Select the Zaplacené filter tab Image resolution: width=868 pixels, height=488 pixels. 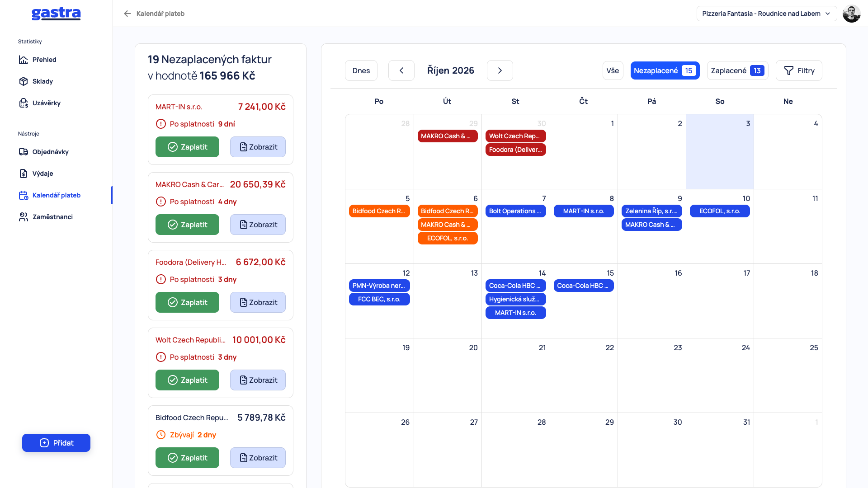(x=737, y=70)
